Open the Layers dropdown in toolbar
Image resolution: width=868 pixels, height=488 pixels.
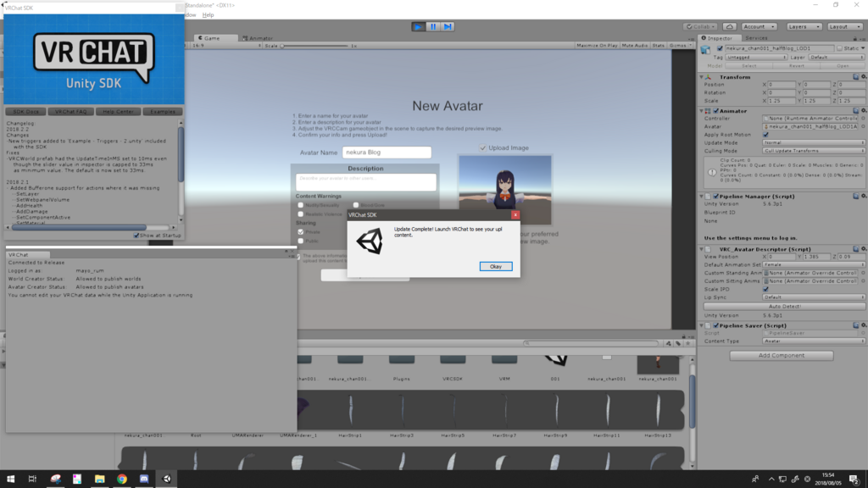(804, 26)
